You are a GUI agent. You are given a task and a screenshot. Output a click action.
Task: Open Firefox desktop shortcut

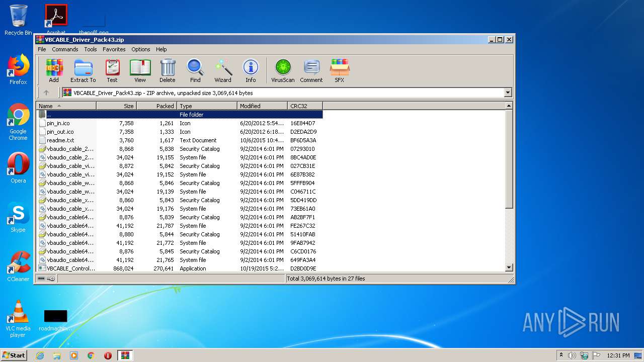pyautogui.click(x=18, y=69)
